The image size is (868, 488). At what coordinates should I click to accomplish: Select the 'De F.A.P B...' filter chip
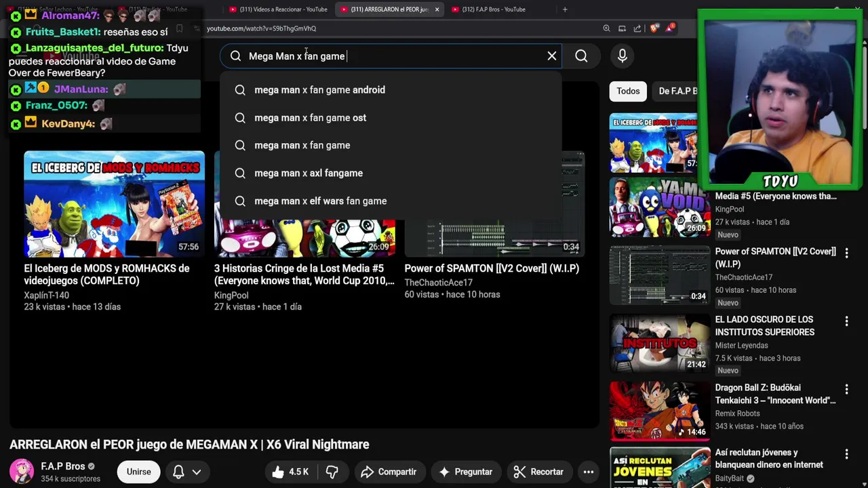point(678,91)
